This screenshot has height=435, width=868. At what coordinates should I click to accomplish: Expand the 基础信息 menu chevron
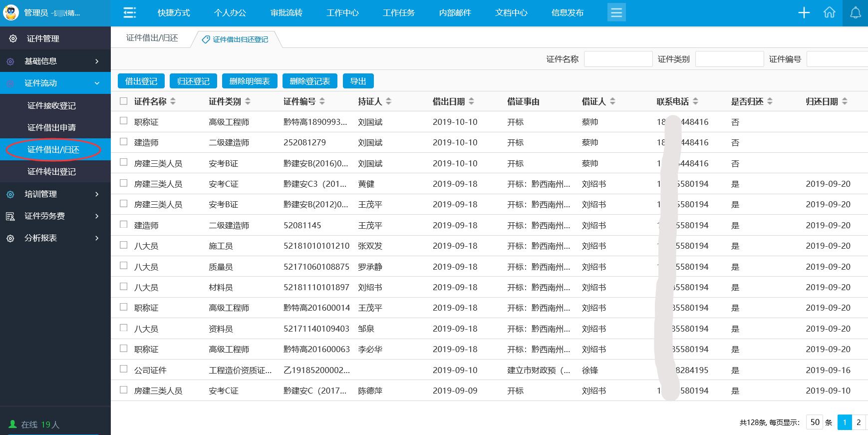coord(97,61)
